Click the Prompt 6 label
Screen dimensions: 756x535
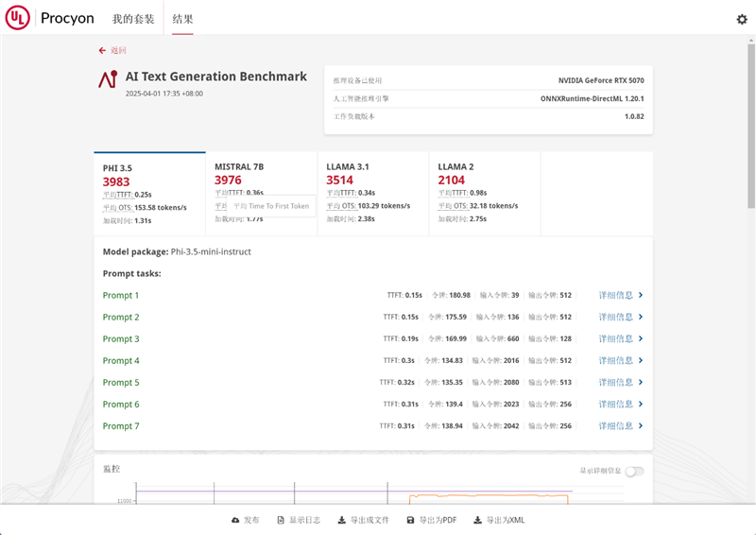tap(121, 405)
